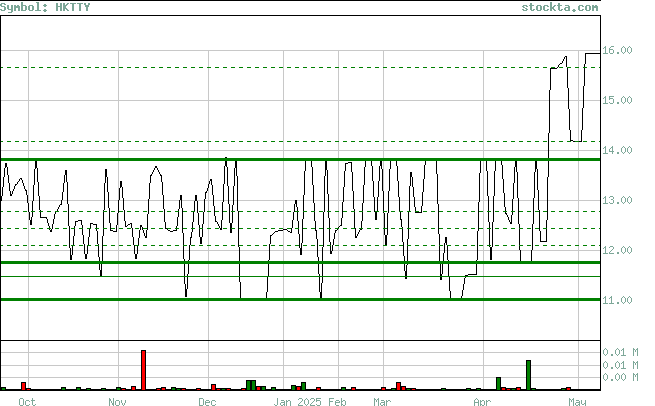Click the May month label
655x406 pixels.
coord(577,402)
